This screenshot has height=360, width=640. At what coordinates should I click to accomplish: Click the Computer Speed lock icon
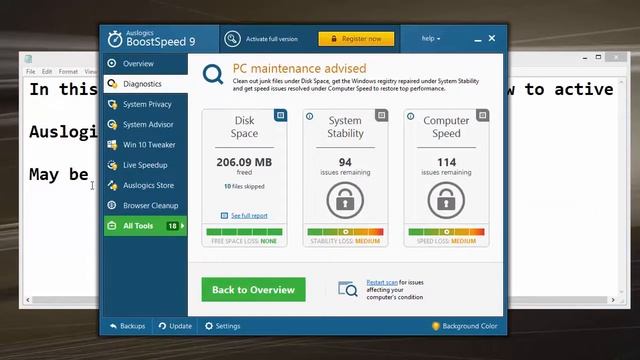click(x=446, y=200)
